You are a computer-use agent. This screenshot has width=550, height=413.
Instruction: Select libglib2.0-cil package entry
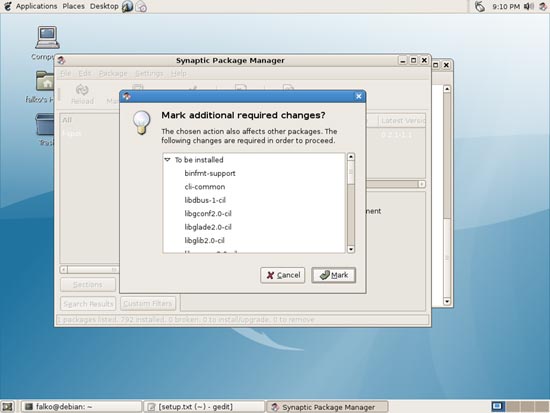pyautogui.click(x=204, y=241)
